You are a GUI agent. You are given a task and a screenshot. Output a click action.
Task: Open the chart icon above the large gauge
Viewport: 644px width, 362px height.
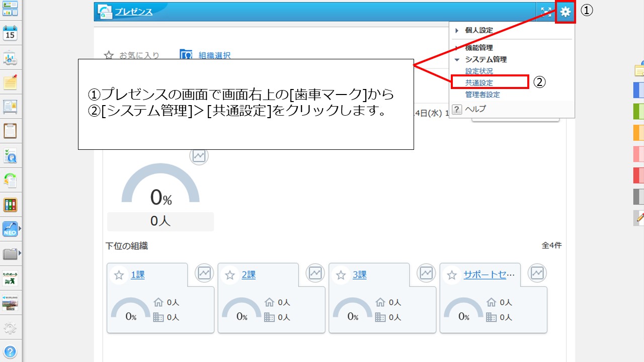(199, 155)
